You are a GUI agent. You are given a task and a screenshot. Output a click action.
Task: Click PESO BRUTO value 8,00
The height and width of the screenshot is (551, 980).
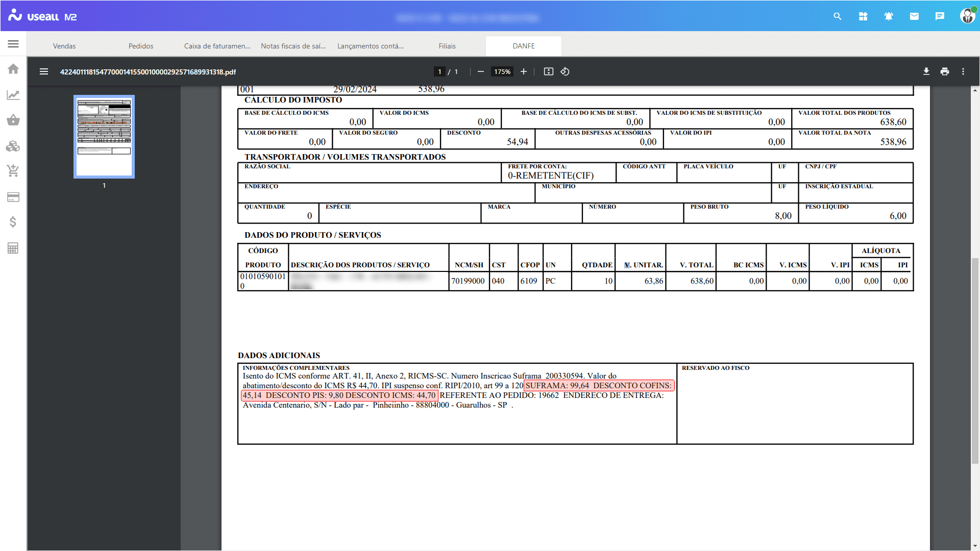click(783, 216)
